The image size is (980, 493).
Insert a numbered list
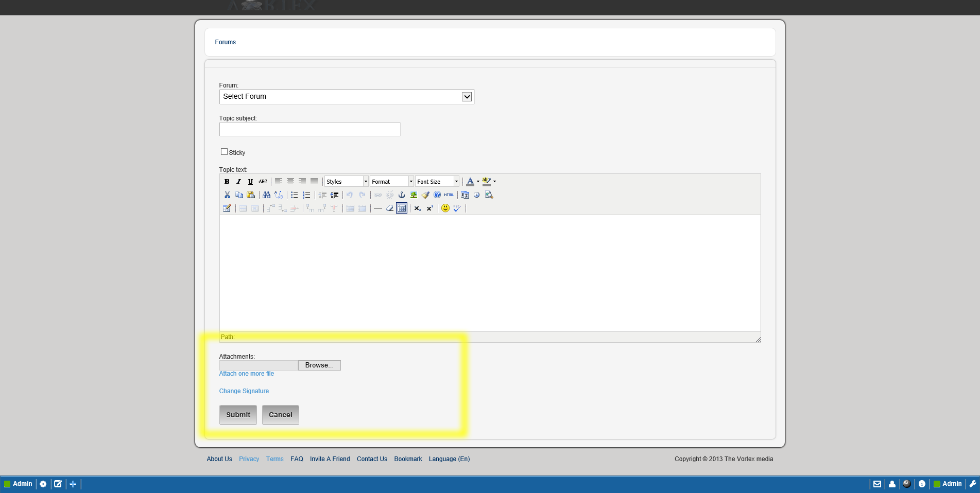click(x=306, y=195)
